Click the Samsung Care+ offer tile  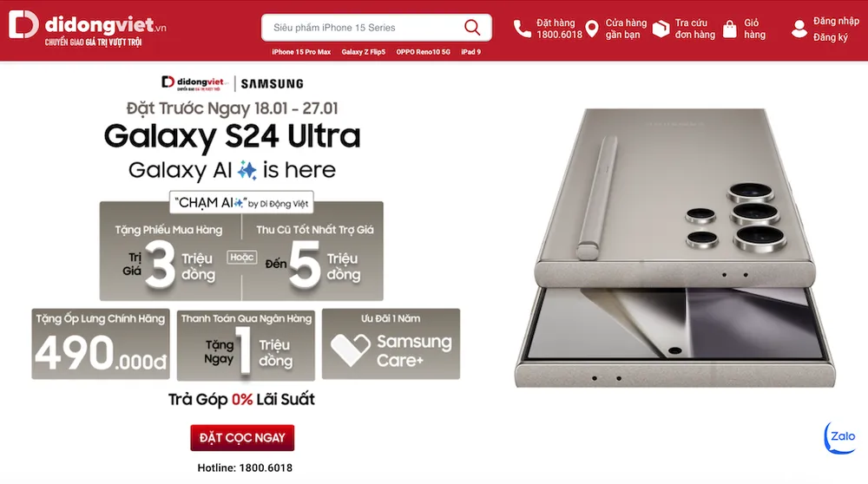(x=391, y=344)
